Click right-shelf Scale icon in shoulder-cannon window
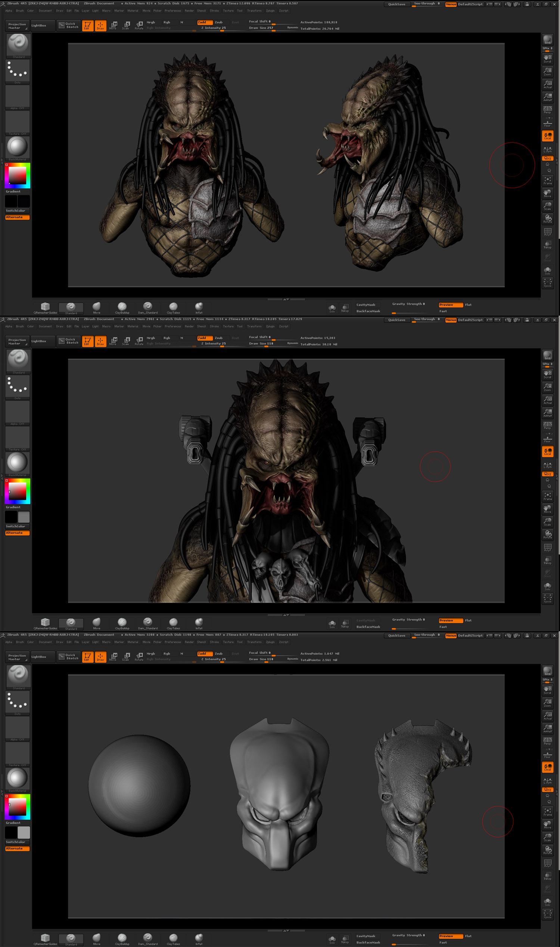The height and width of the screenshot is (947, 560). coord(547,522)
